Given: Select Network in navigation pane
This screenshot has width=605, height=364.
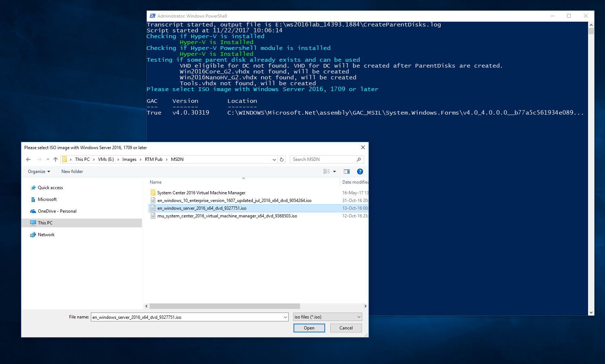Looking at the screenshot, I should 46,235.
